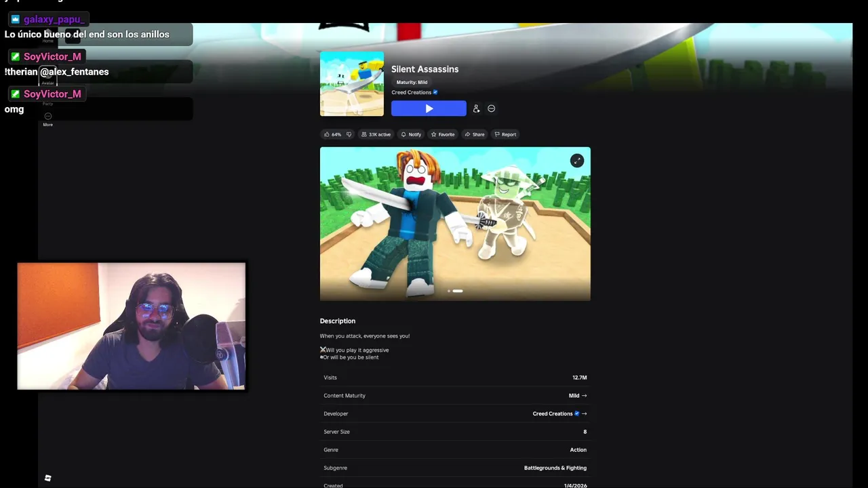Screen dimensions: 868x488
Task: Click the 'Server Size' row label
Action: click(x=337, y=432)
